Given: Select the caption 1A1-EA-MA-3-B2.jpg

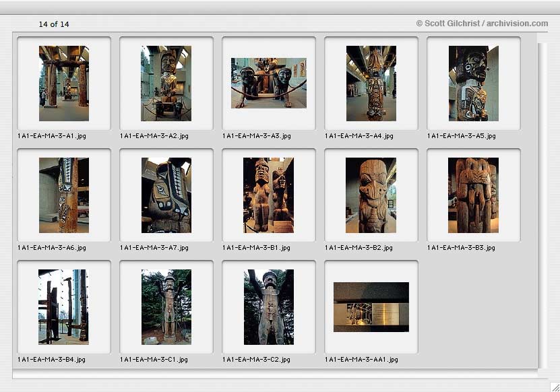Looking at the screenshot, I should (359, 248).
